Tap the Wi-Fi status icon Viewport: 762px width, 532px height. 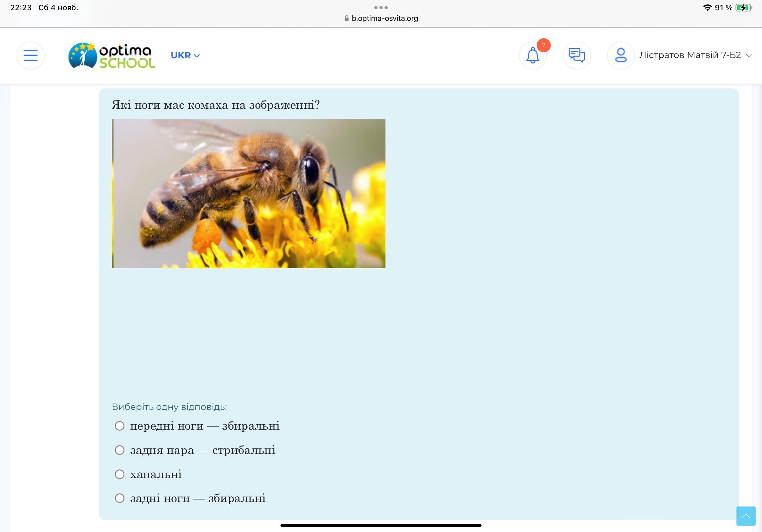pyautogui.click(x=707, y=7)
